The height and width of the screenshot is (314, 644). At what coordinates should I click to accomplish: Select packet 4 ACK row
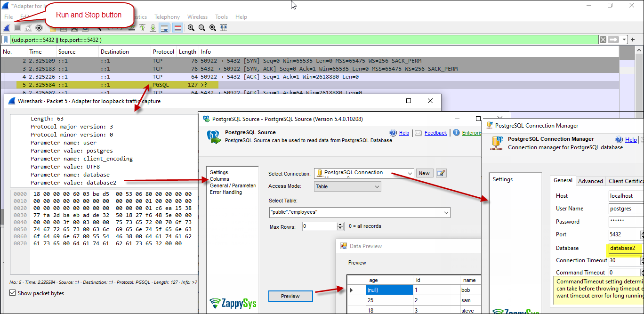coord(309,77)
